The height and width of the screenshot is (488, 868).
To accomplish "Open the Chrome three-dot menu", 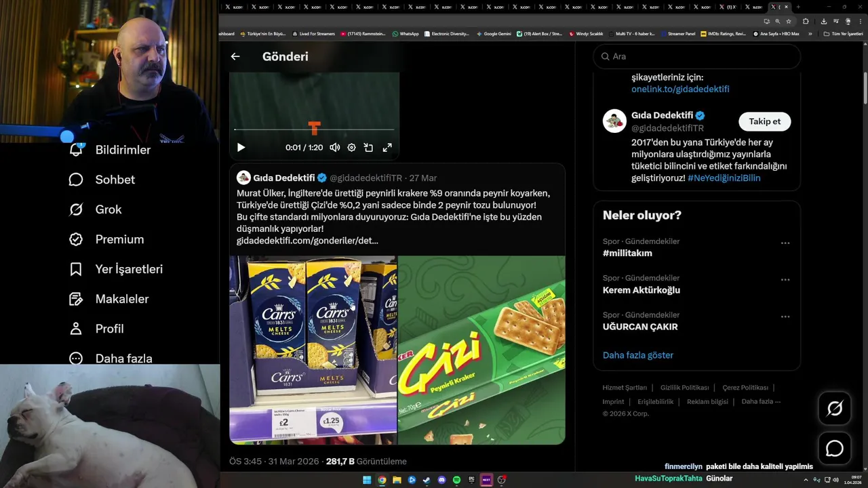I will click(x=861, y=21).
